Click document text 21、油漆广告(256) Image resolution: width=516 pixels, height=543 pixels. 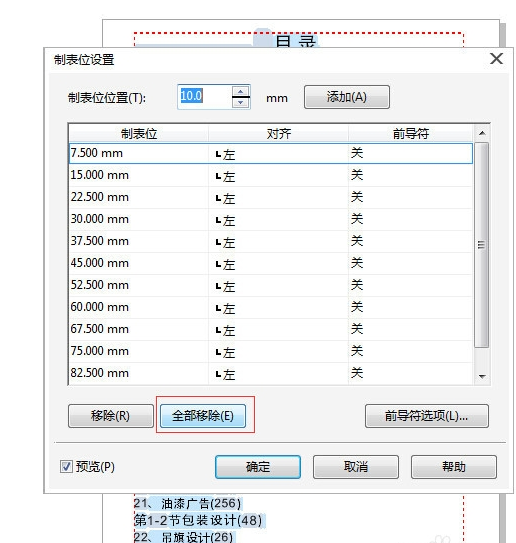click(x=187, y=503)
